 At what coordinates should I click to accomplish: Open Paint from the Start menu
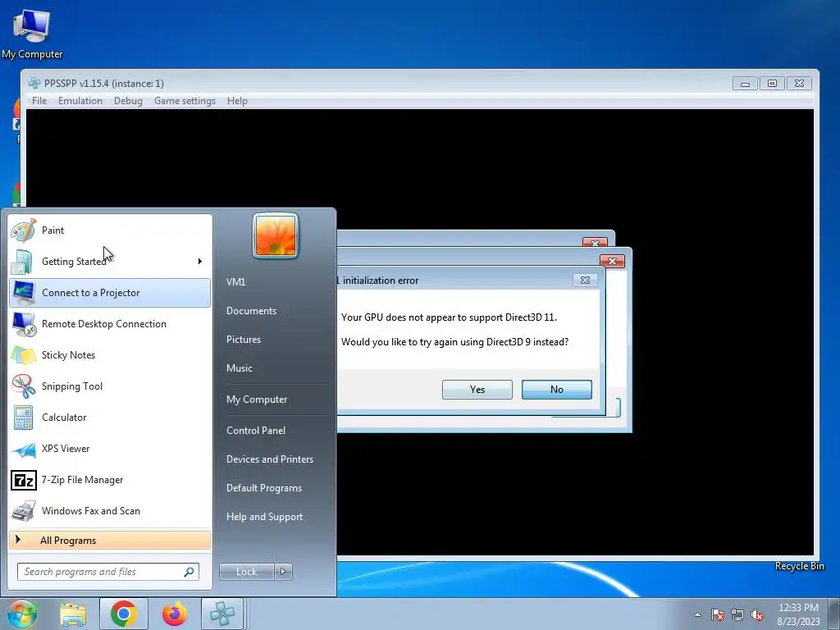(110, 231)
